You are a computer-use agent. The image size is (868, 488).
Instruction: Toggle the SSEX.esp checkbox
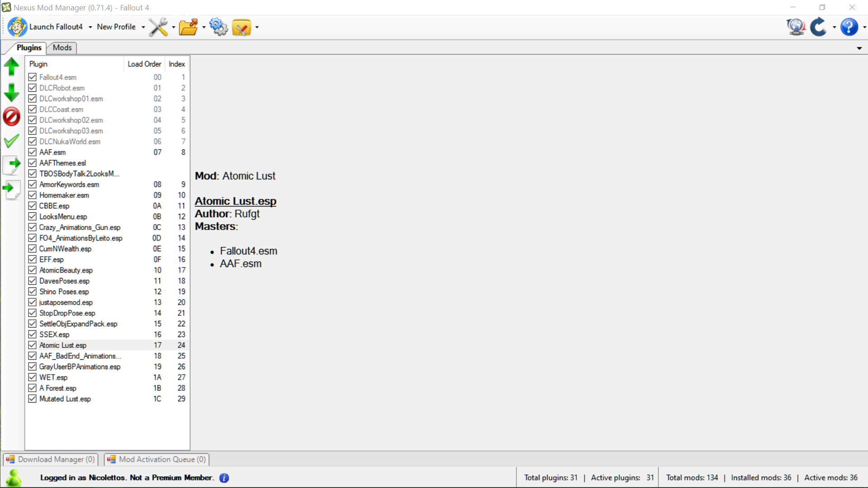(x=33, y=335)
